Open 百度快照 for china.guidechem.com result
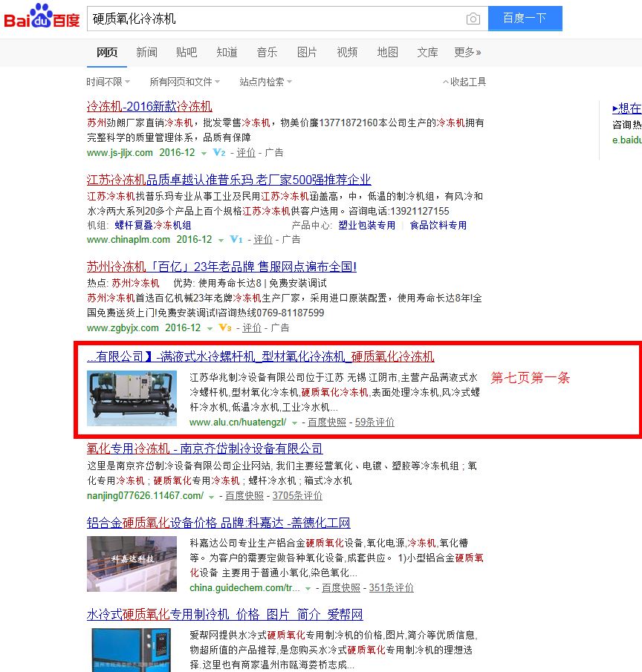The height and width of the screenshot is (672, 642). [341, 588]
